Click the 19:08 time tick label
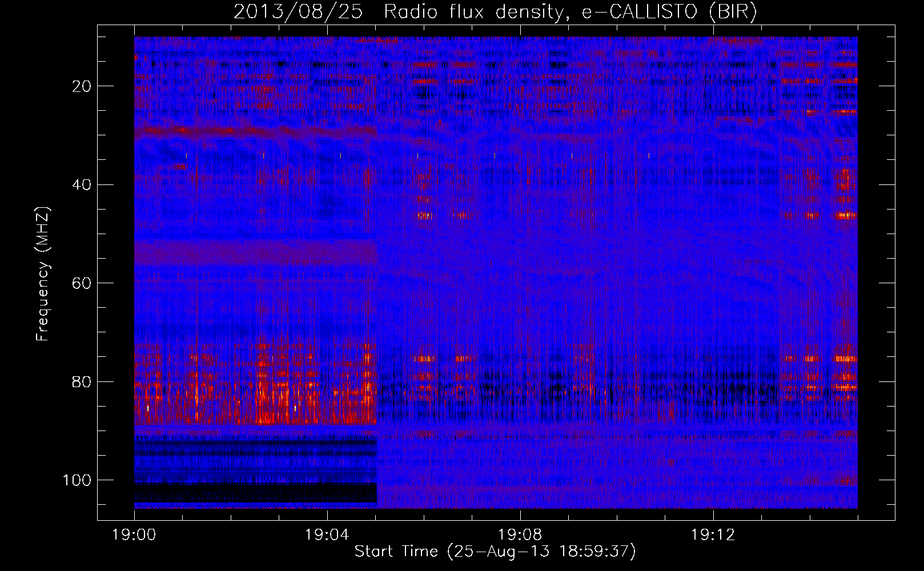Screen dimensions: 924x571 (x=520, y=535)
